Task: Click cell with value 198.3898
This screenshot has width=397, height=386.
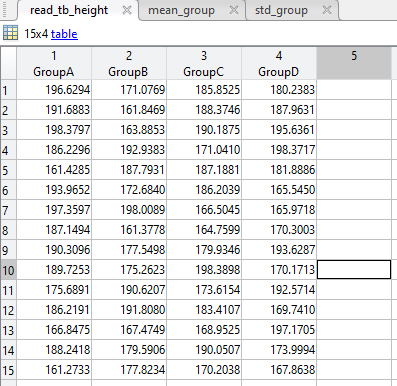Action: 204,270
